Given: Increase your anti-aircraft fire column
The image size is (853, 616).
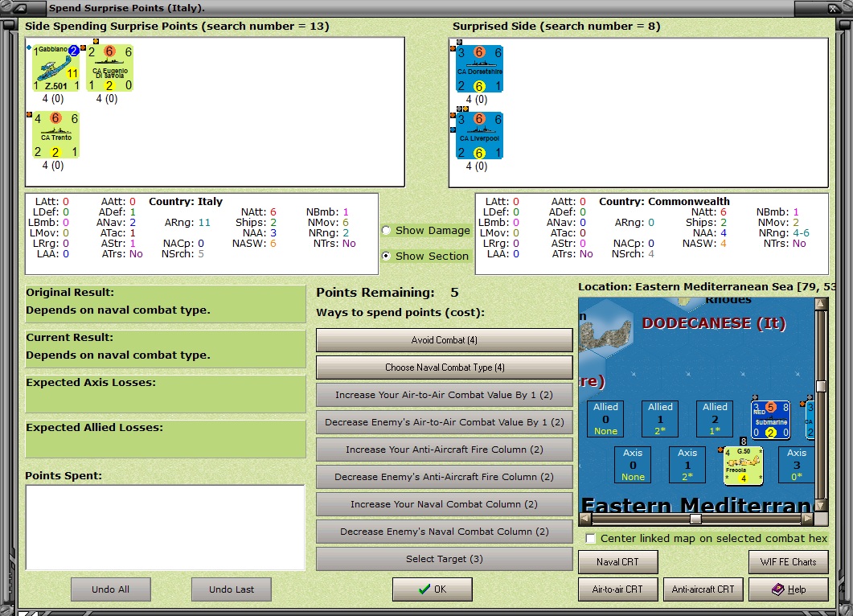Looking at the screenshot, I should (444, 450).
